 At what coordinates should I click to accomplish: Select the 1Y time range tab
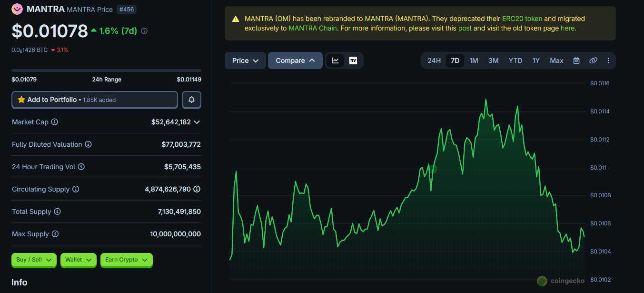click(x=536, y=61)
